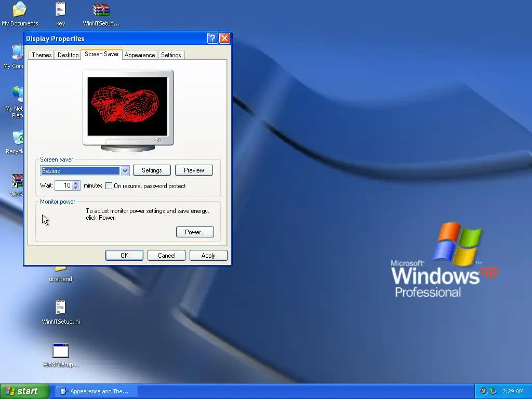This screenshot has height=399, width=532.
Task: Click the Wait minutes input field
Action: [63, 185]
